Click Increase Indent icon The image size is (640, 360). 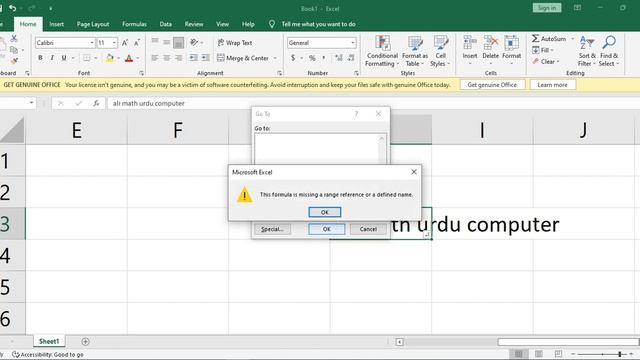205,58
